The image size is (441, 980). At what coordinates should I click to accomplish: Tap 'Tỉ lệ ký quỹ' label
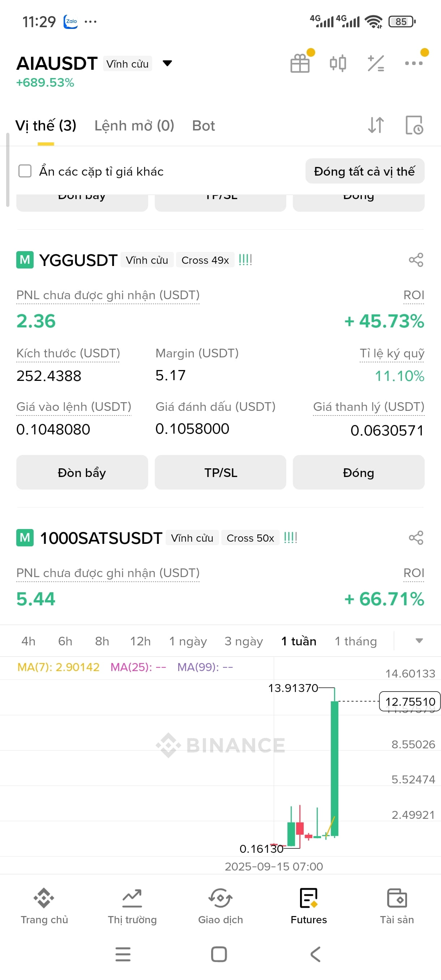[x=392, y=353]
